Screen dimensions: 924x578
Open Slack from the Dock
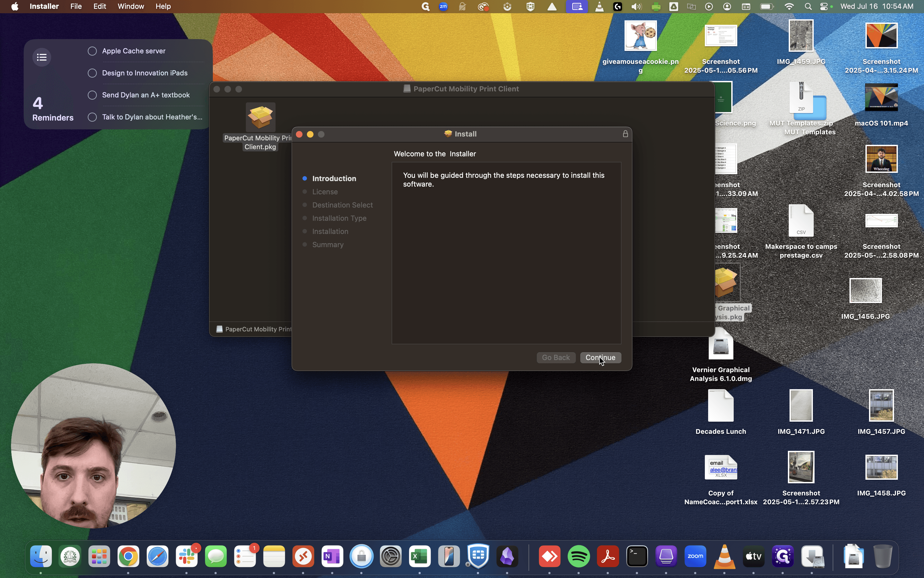(x=187, y=556)
